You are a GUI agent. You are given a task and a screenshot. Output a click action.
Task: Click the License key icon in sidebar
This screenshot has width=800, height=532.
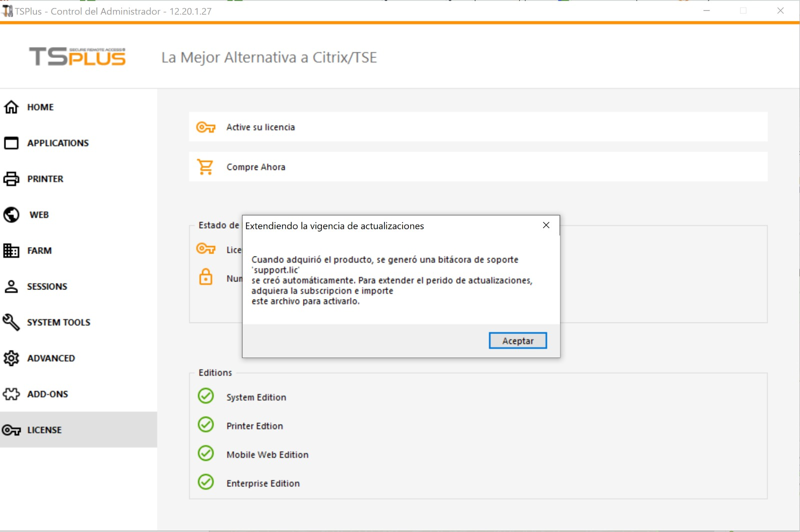(11, 430)
